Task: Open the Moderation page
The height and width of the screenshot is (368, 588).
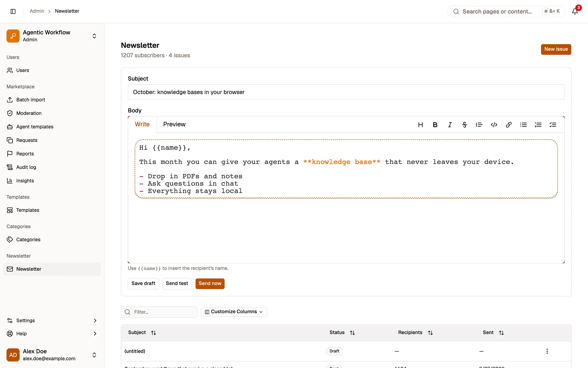Action: click(52, 113)
